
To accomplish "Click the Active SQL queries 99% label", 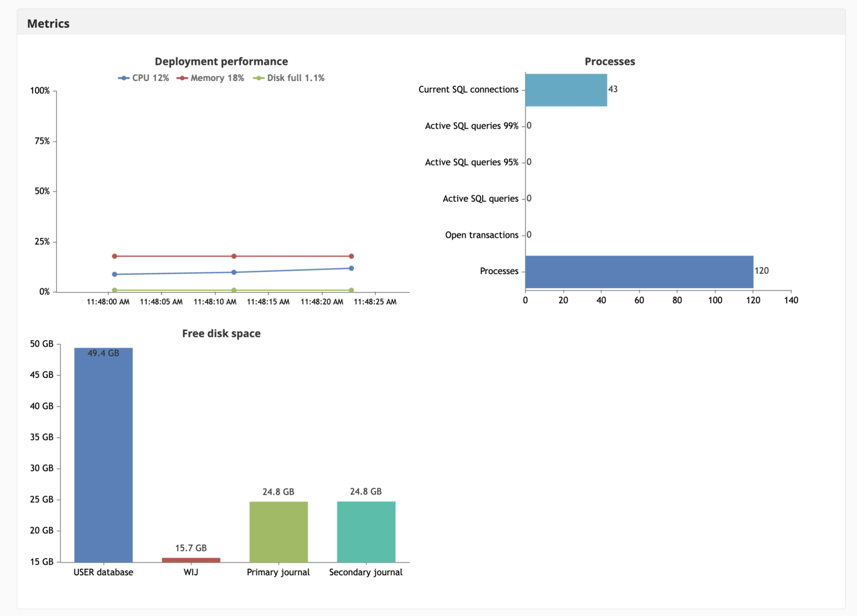I will point(471,126).
